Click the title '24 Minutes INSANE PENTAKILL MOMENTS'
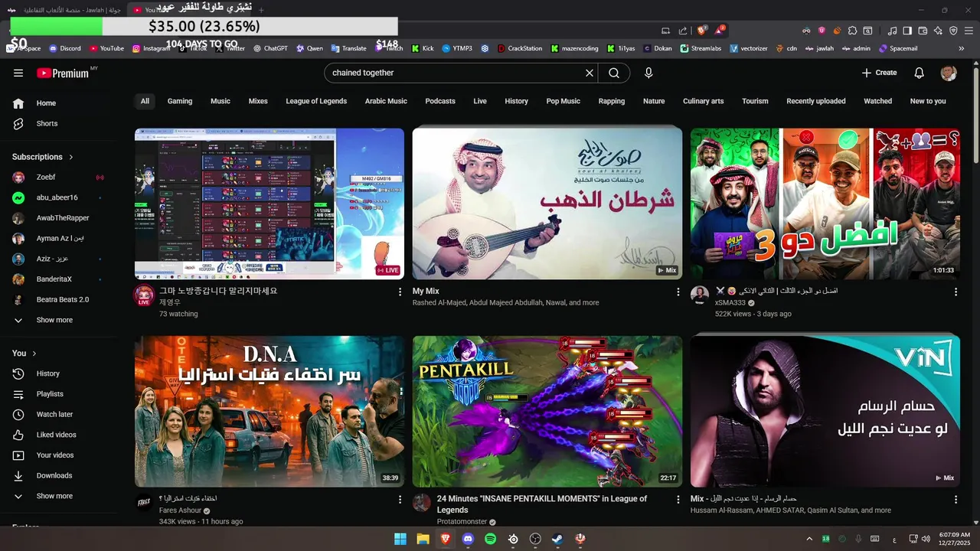This screenshot has height=551, width=980. [542, 504]
